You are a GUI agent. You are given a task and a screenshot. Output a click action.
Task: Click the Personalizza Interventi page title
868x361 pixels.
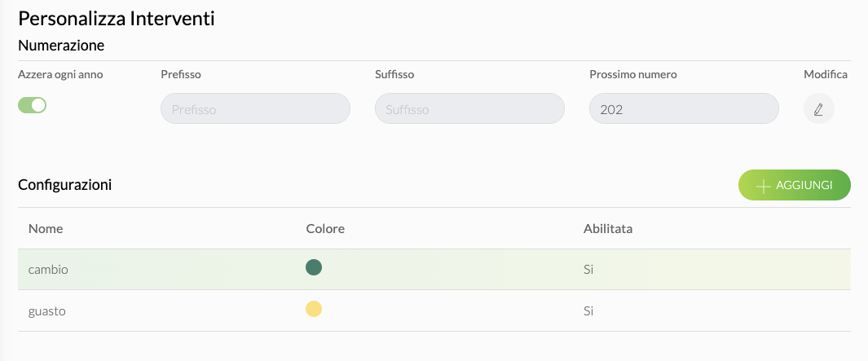117,19
